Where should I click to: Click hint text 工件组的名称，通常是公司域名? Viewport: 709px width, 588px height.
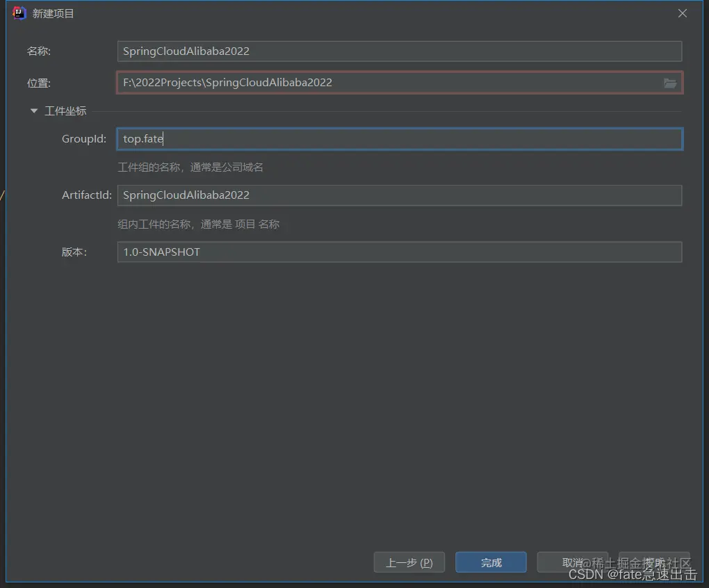pyautogui.click(x=190, y=168)
